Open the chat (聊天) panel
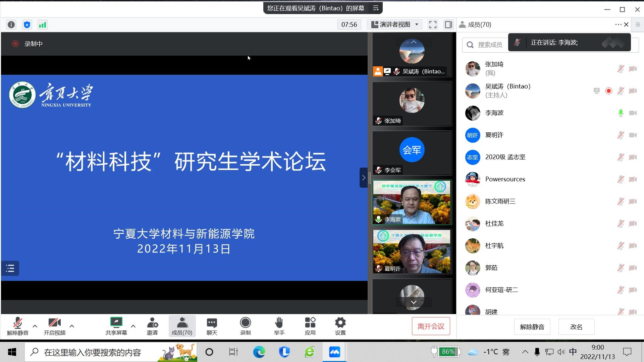This screenshot has height=362, width=644. [212, 326]
